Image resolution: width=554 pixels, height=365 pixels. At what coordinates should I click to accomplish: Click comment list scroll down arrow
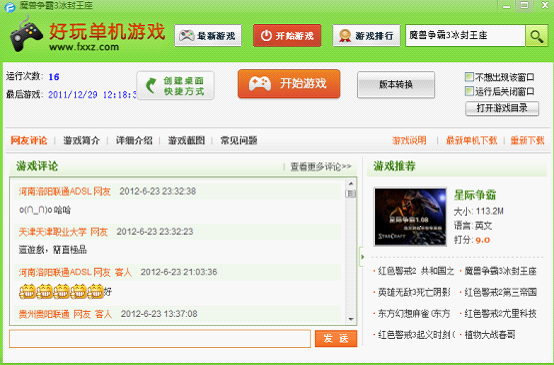click(x=351, y=319)
